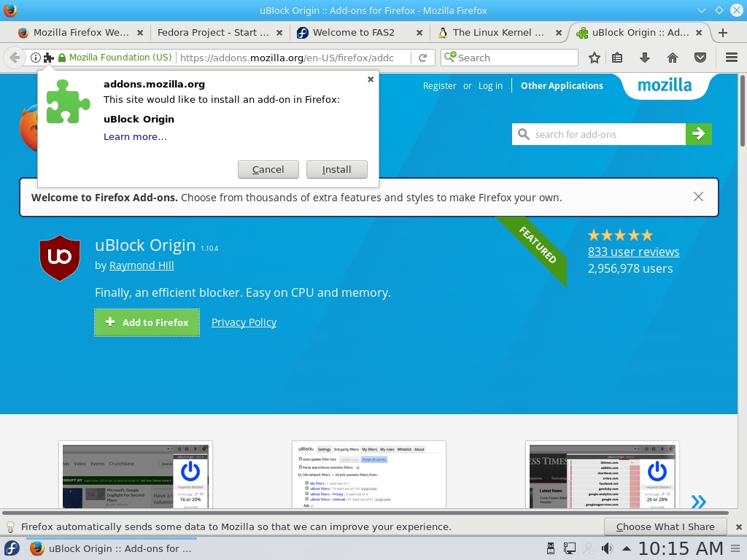
Task: Click the Pocket icon in toolbar
Action: pyautogui.click(x=700, y=58)
